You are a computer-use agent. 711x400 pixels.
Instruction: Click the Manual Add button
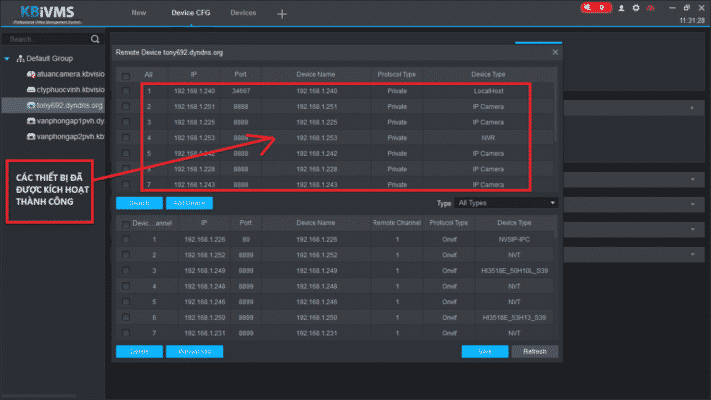tap(195, 351)
